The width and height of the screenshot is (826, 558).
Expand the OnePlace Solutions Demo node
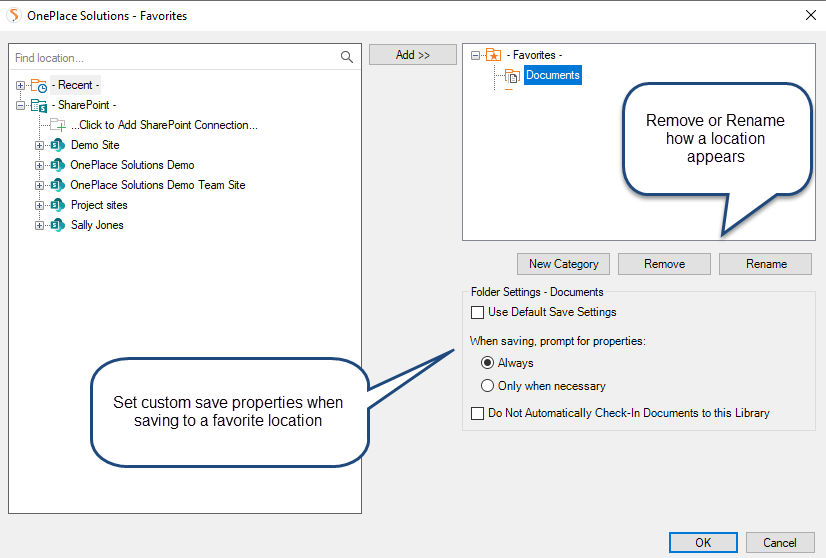coord(40,165)
